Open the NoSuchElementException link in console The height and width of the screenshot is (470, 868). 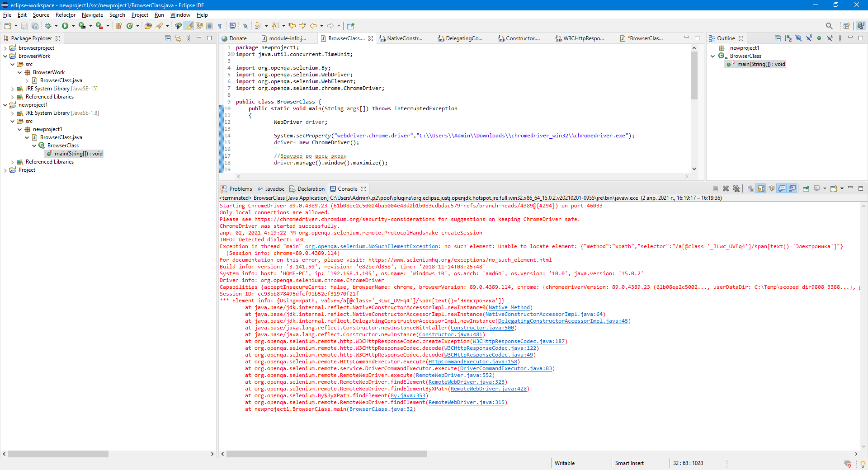(x=372, y=246)
